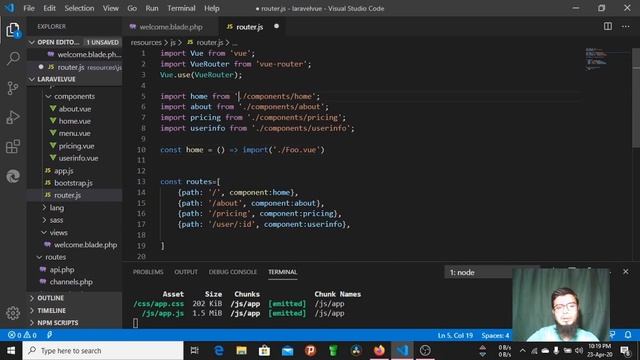Open editor More Actions menu
640x360 pixels.
(626, 27)
